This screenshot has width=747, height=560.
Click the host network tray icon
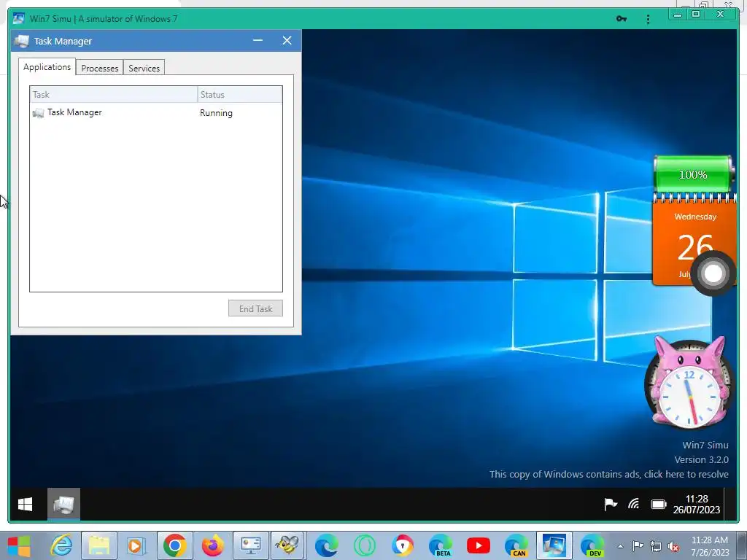[x=656, y=546]
